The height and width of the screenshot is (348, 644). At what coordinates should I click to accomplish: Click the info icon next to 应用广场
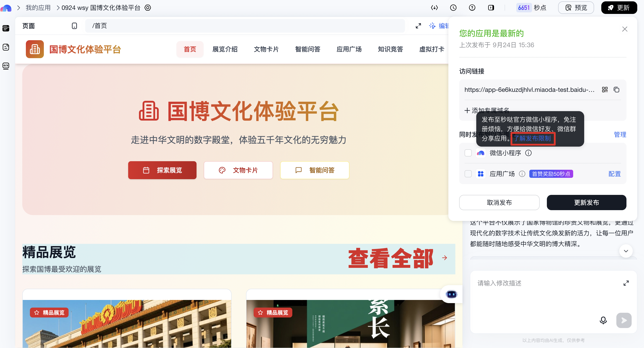(x=522, y=174)
